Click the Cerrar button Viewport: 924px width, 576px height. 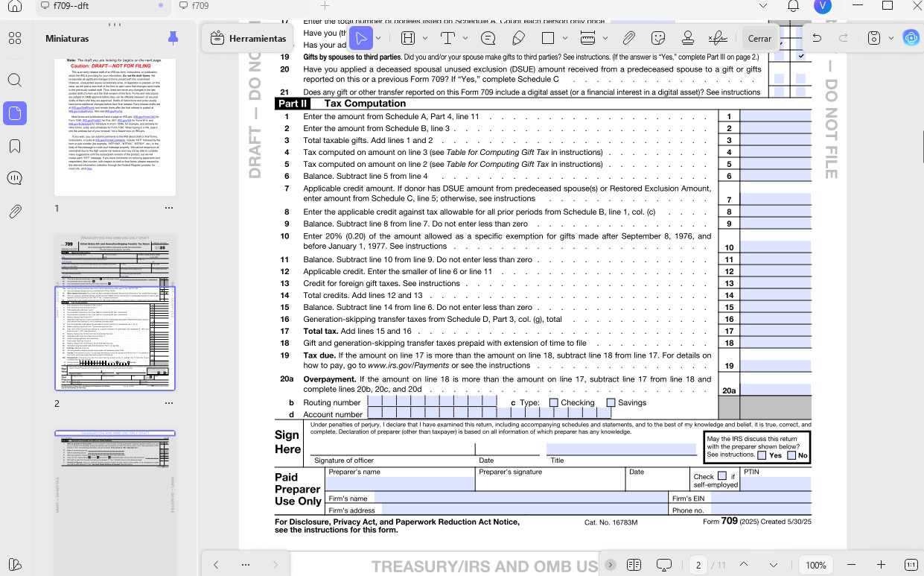click(x=759, y=38)
